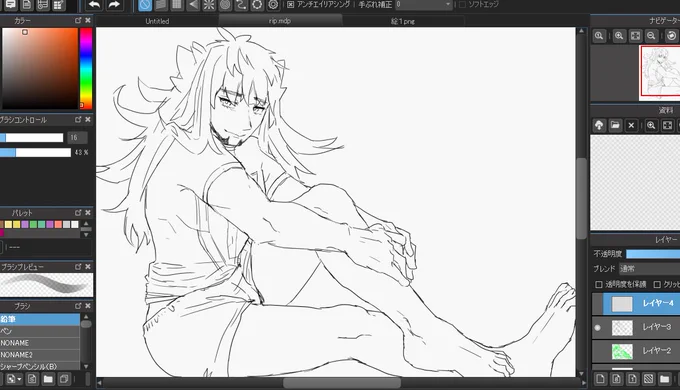Enable the vanishing point snap icon

pos(193,5)
